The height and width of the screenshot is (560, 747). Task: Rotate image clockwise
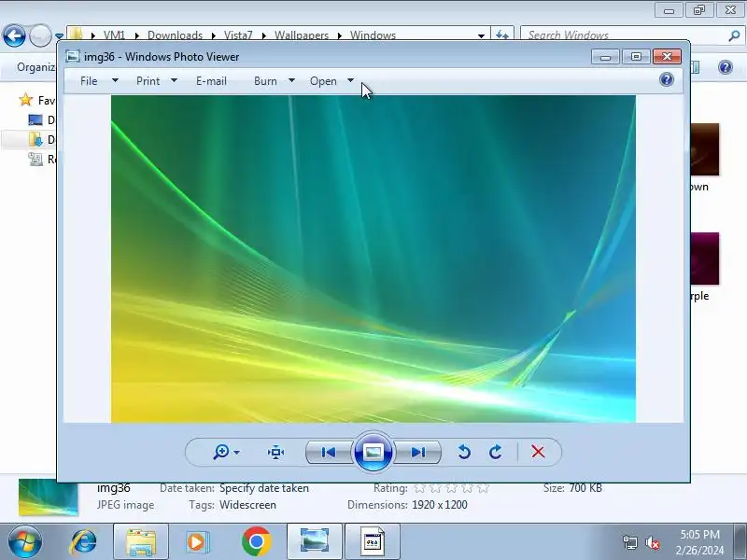point(496,452)
